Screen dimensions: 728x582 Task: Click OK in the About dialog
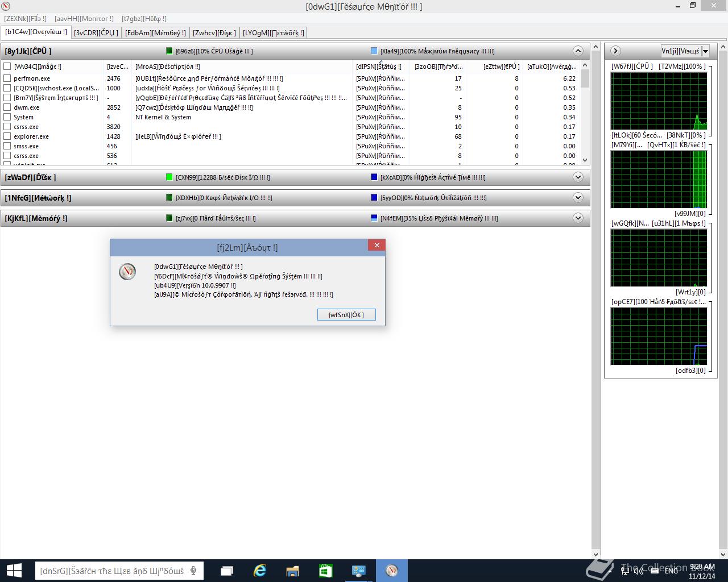pos(346,314)
